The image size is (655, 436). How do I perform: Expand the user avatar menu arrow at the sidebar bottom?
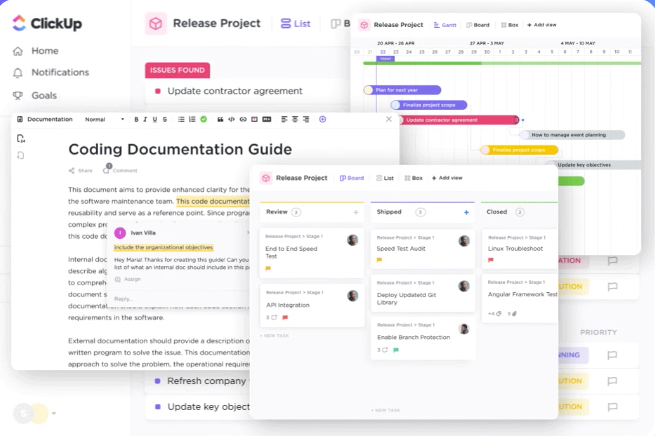click(x=54, y=413)
